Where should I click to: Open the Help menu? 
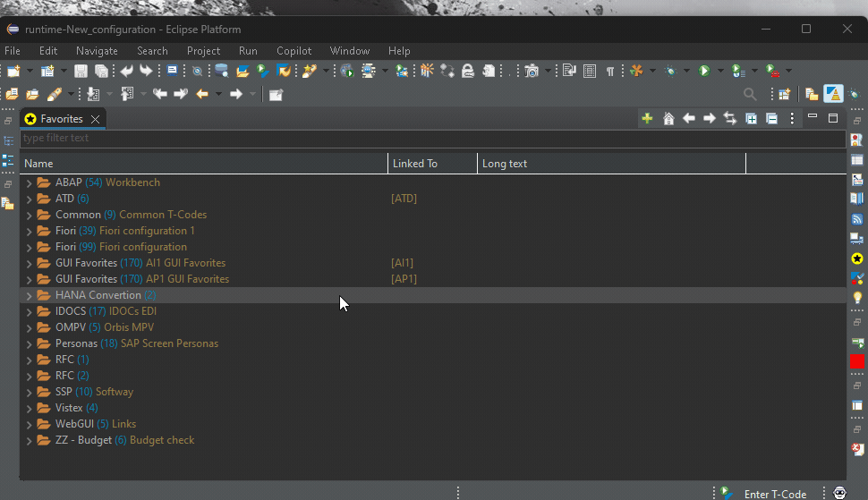(399, 51)
